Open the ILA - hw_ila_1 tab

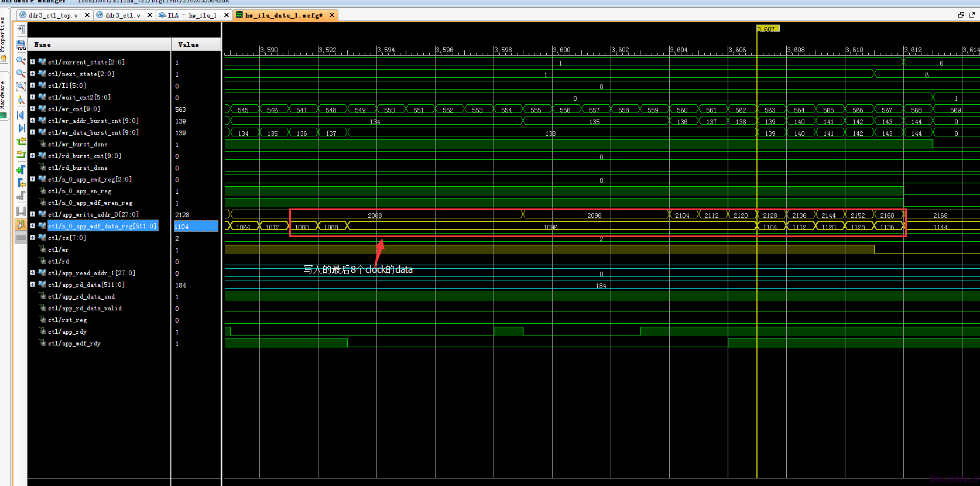191,15
